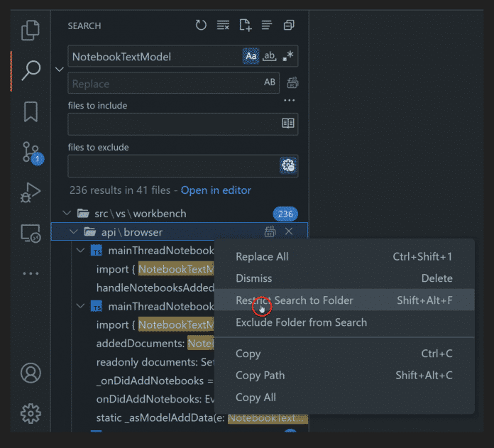The width and height of the screenshot is (494, 448).
Task: Choose Copy Path from context menu
Action: click(344, 375)
